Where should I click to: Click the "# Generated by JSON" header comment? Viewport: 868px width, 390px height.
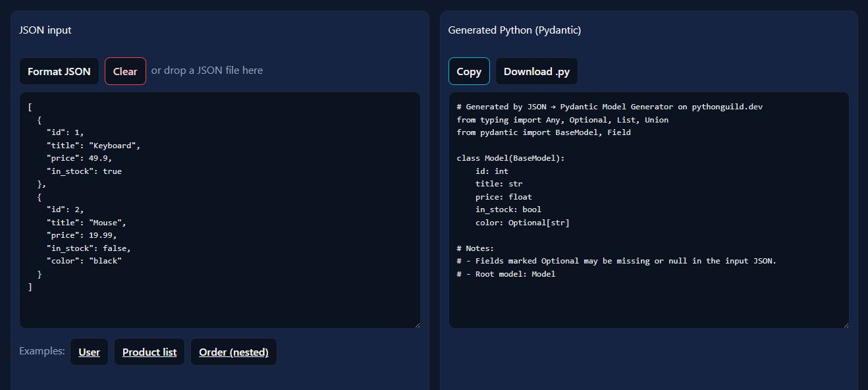tap(610, 107)
